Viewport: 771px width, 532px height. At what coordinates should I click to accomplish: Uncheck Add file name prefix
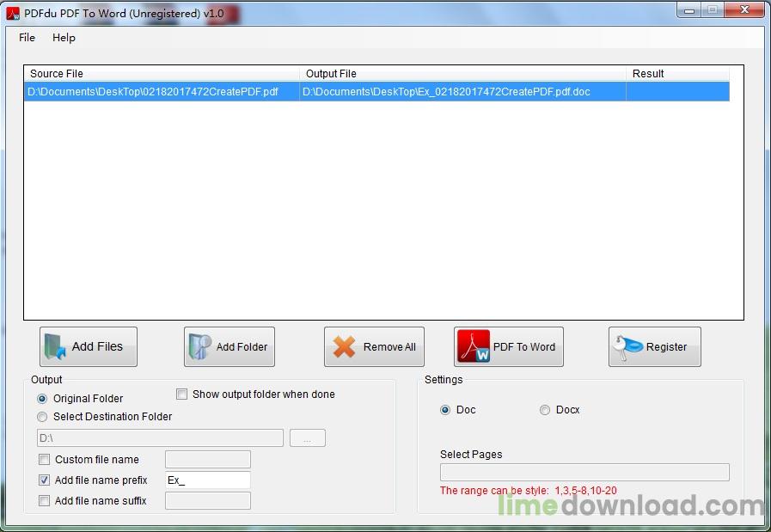pos(44,480)
